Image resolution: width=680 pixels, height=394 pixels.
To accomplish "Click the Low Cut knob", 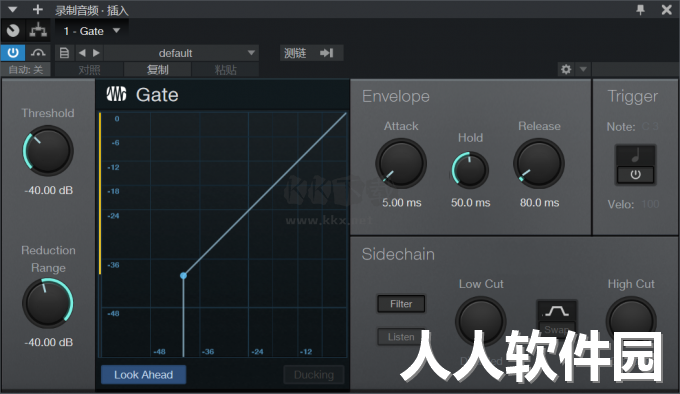I will pos(481,322).
